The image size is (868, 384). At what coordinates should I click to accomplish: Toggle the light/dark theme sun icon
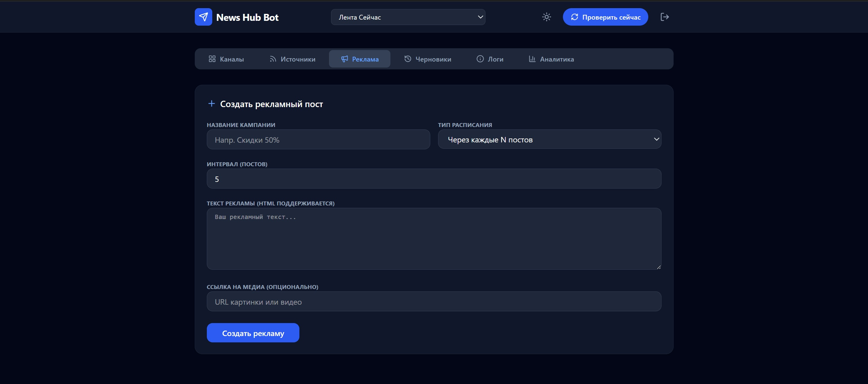pyautogui.click(x=546, y=17)
